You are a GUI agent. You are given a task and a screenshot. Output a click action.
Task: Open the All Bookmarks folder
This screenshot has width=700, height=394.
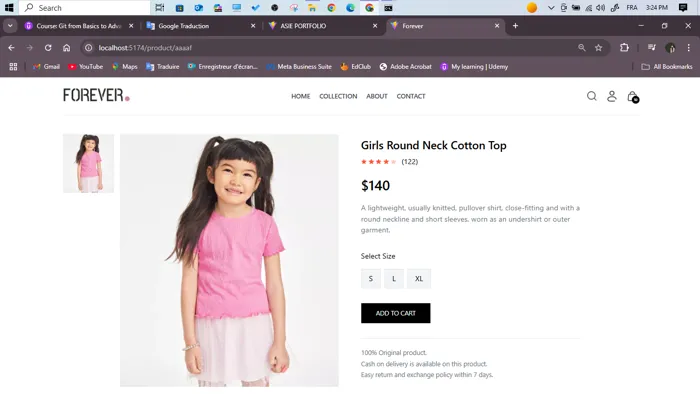tap(667, 66)
